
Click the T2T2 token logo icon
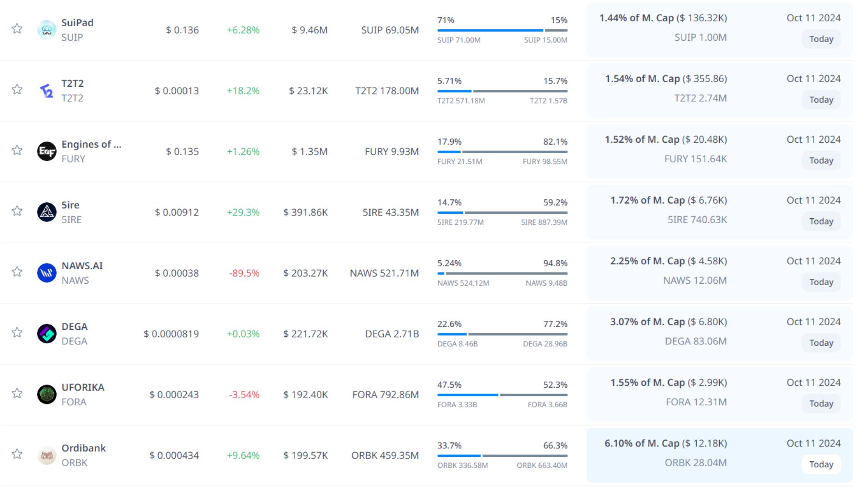[x=47, y=91]
